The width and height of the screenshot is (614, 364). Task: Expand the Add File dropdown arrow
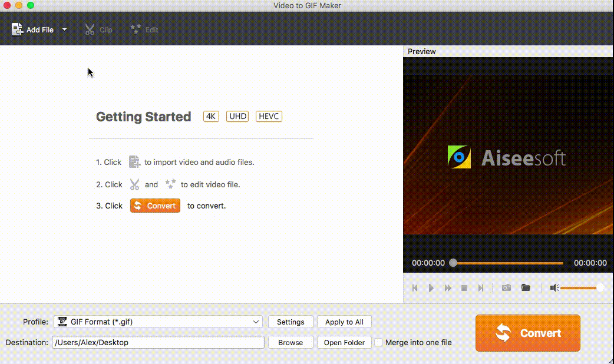pyautogui.click(x=64, y=29)
